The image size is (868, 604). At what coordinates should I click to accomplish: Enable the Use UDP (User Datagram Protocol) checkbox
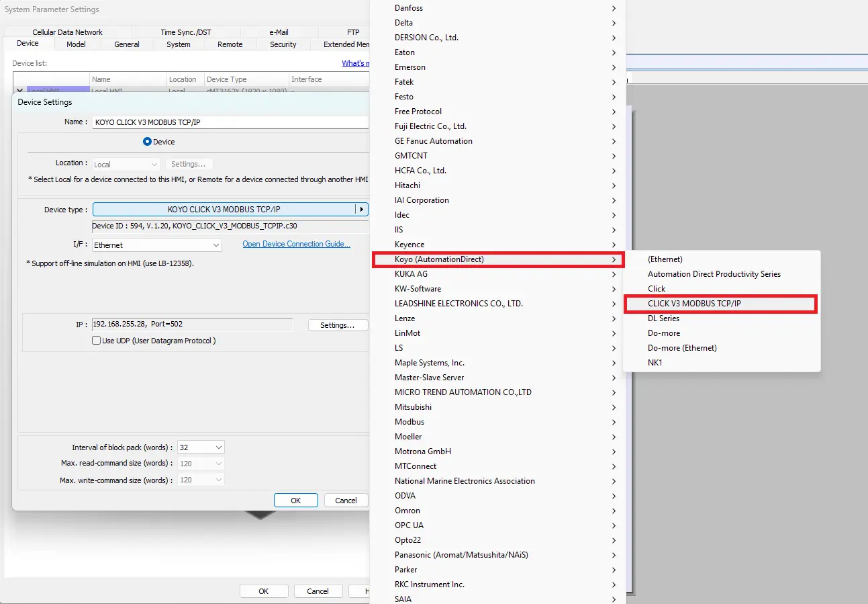[96, 339]
